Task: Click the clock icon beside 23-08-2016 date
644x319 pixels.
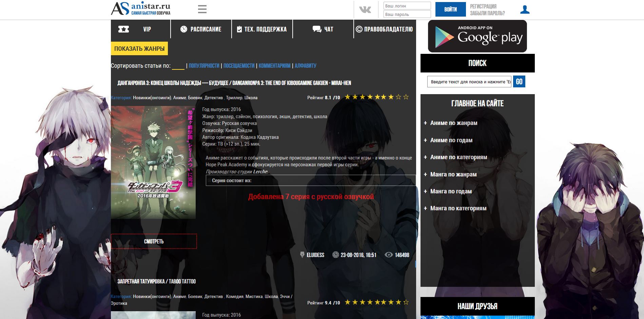Action: coord(335,255)
